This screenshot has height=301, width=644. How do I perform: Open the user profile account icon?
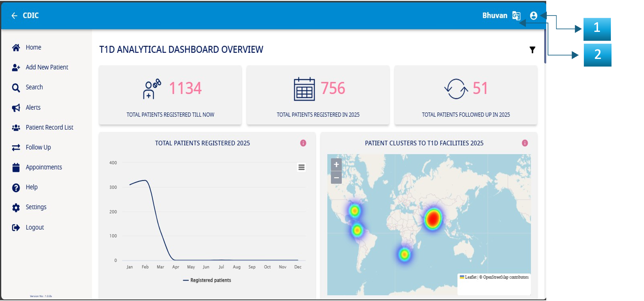[534, 15]
